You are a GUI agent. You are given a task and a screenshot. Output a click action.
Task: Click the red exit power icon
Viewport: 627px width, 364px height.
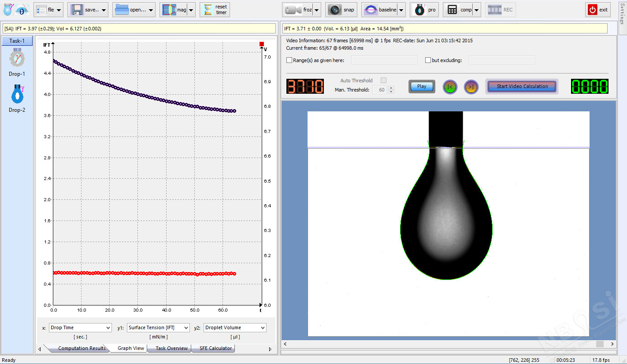[x=592, y=10]
